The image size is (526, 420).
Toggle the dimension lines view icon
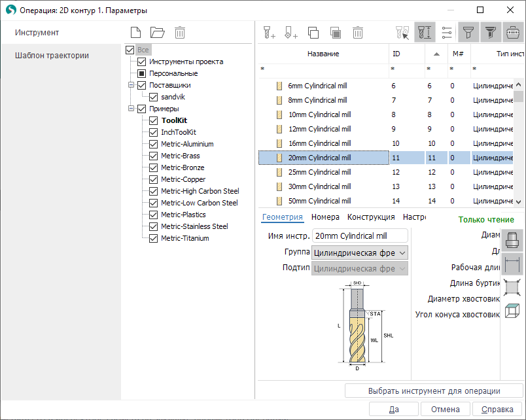pos(512,264)
